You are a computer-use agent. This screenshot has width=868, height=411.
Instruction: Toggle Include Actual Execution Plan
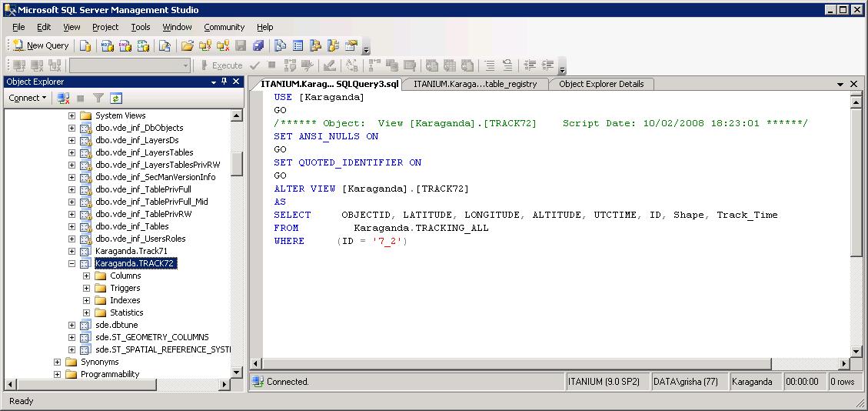(374, 65)
